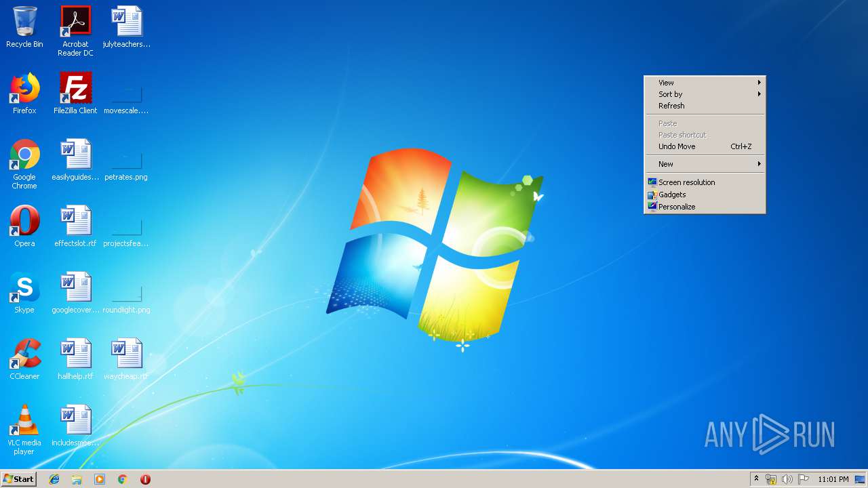The height and width of the screenshot is (488, 868).
Task: Launch Internet Explorer from the taskbar
Action: [54, 479]
